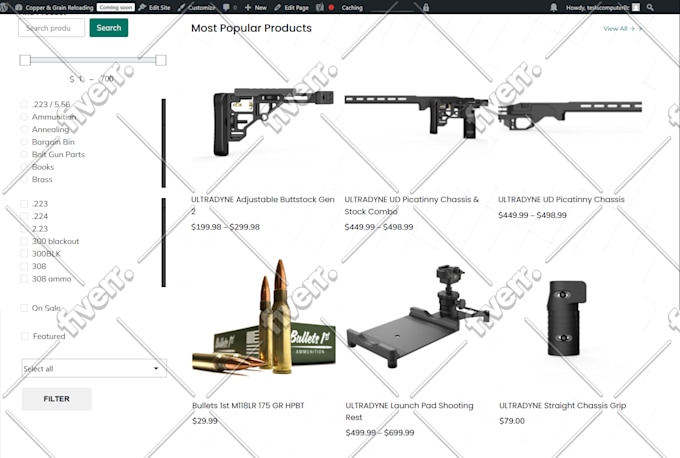Select the Bargain Bin category radio

tap(24, 142)
